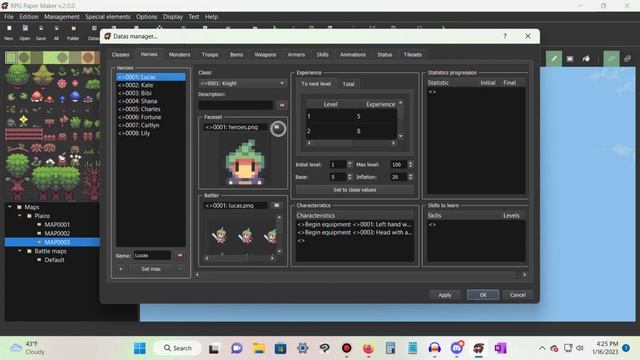
Task: Click the OK button
Action: click(x=483, y=295)
